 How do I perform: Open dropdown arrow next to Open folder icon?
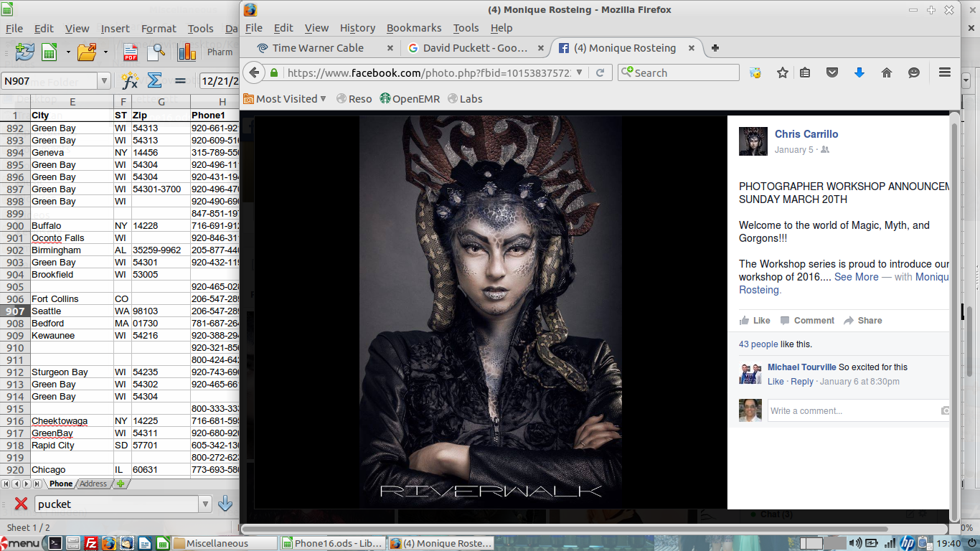pyautogui.click(x=105, y=52)
